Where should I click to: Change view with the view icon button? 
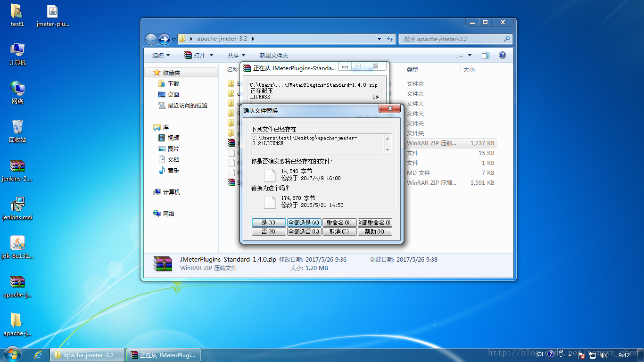click(x=460, y=55)
